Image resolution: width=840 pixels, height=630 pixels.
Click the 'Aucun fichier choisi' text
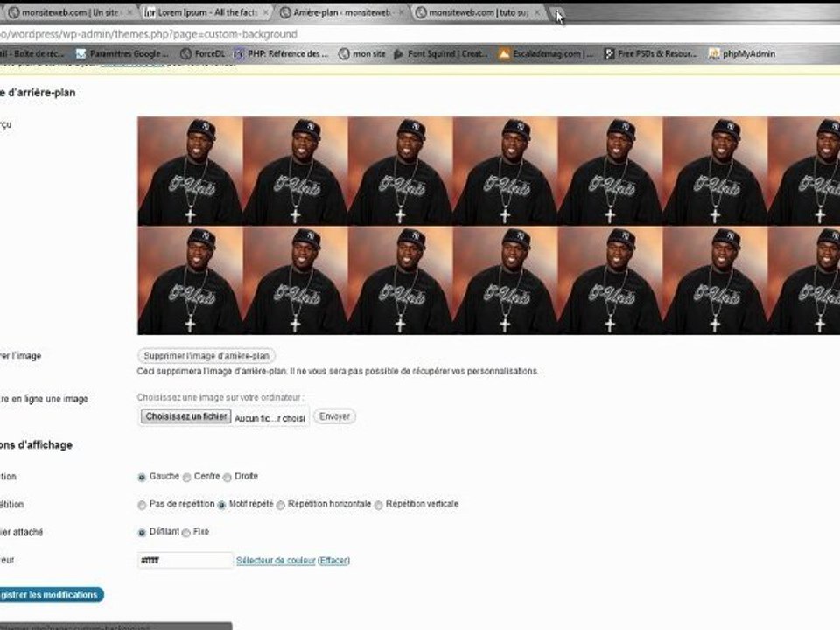[270, 418]
